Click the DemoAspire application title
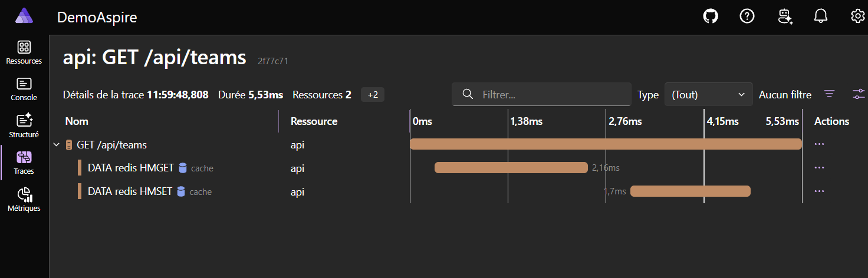Screen dimensions: 868x278 [x=97, y=17]
